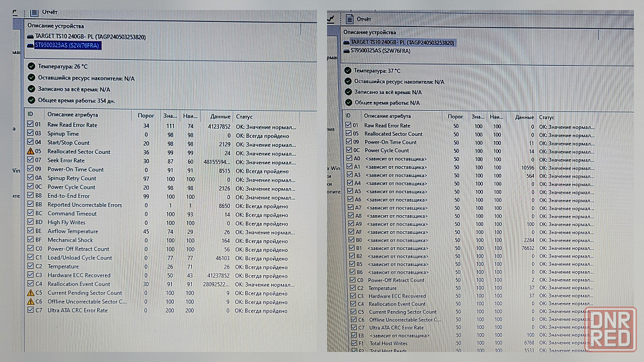Screen dimensions: 644x362
Task: Click green check beside Температура: 37 °C
Action: point(348,71)
